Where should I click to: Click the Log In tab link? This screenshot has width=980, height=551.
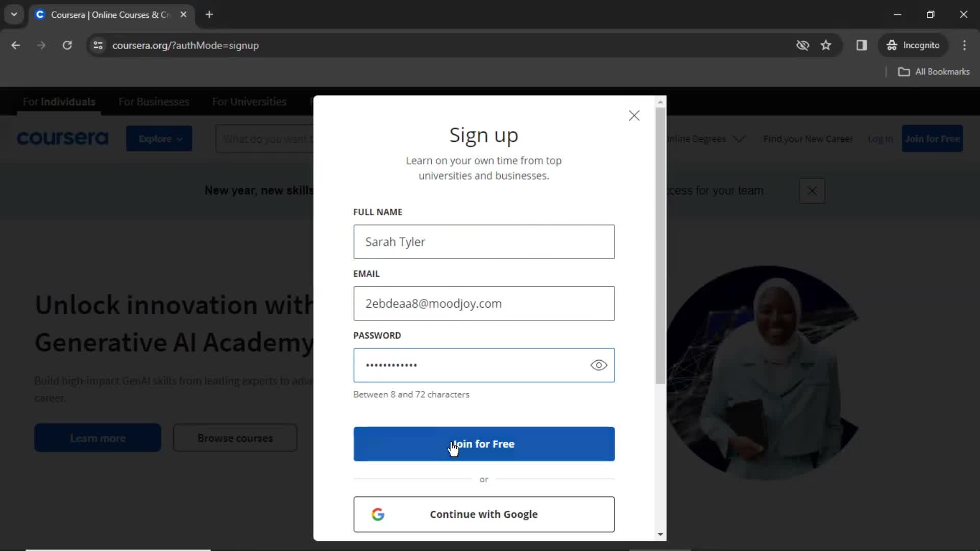[x=880, y=139]
